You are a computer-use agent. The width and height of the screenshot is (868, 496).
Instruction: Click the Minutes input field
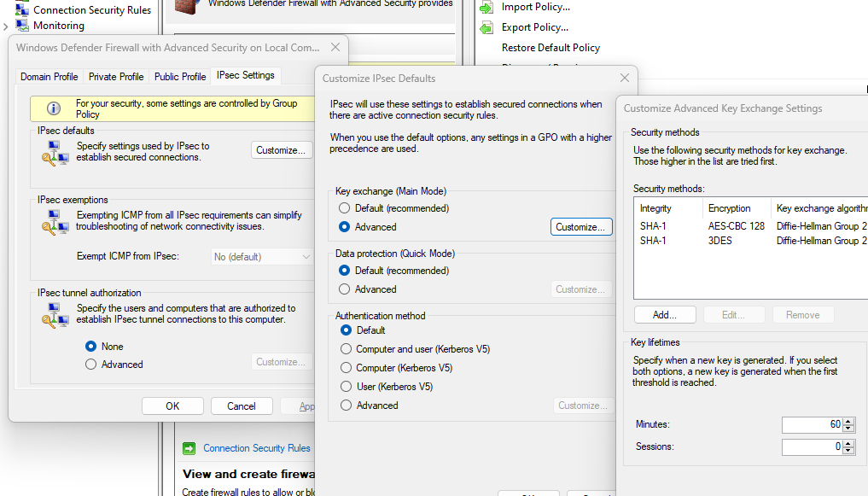tap(812, 425)
